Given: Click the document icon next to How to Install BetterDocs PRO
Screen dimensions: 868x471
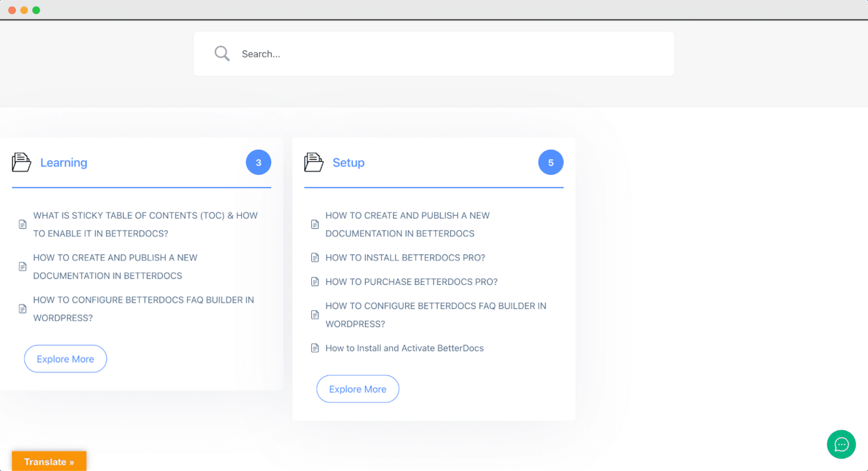Looking at the screenshot, I should click(x=315, y=257).
